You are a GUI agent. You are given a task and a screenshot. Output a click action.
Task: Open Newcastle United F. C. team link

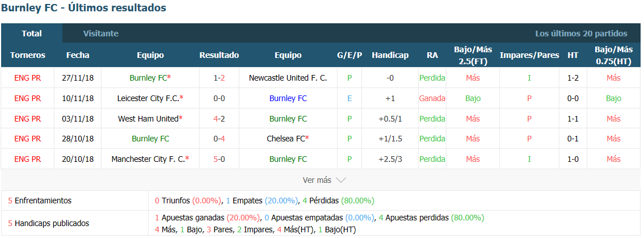[288, 78]
